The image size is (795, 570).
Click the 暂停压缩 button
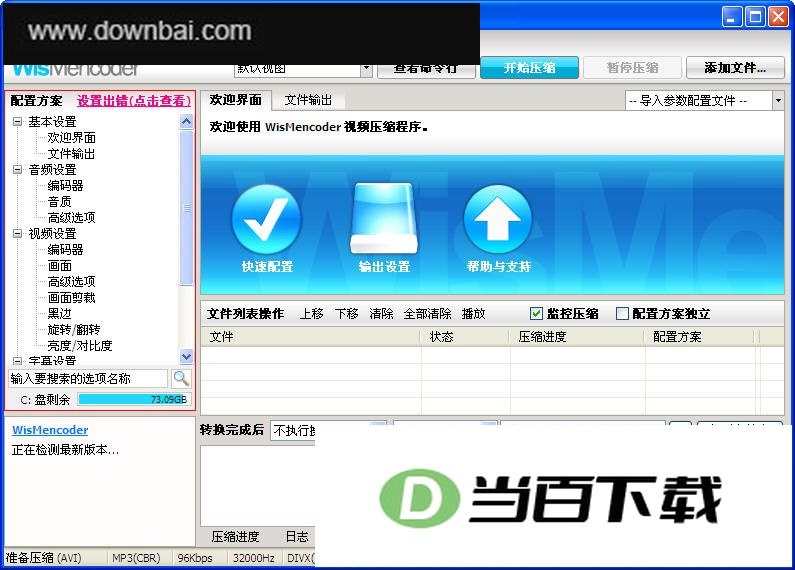pyautogui.click(x=632, y=67)
